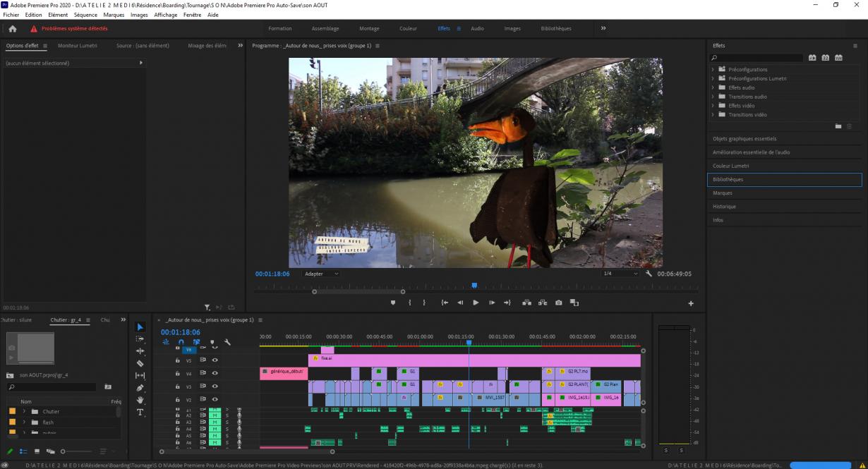This screenshot has width=868, height=469.
Task: Open timeline display settings wrench
Action: (227, 342)
